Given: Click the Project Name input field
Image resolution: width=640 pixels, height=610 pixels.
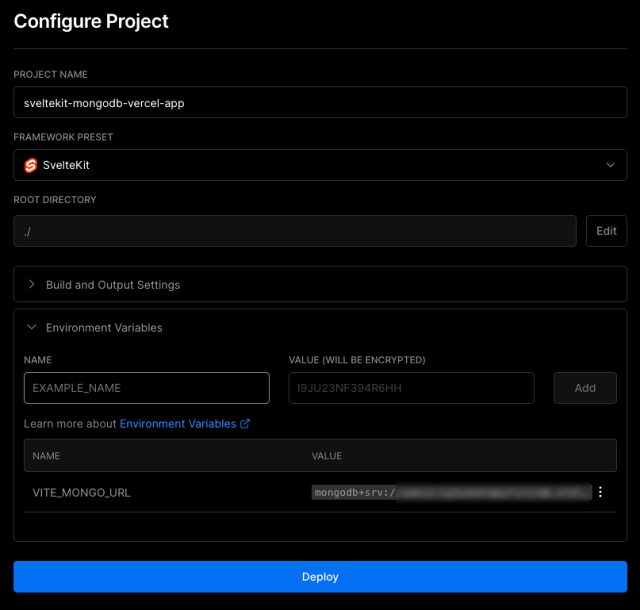Looking at the screenshot, I should (x=320, y=102).
